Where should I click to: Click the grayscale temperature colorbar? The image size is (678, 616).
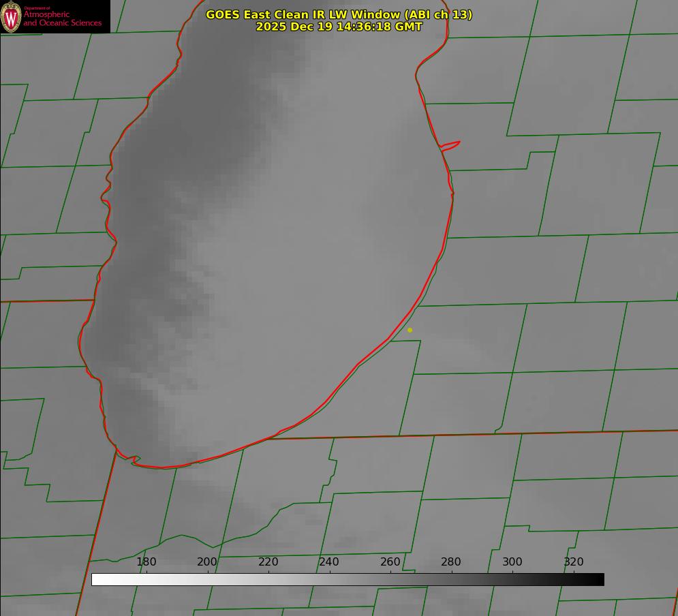coord(348,579)
